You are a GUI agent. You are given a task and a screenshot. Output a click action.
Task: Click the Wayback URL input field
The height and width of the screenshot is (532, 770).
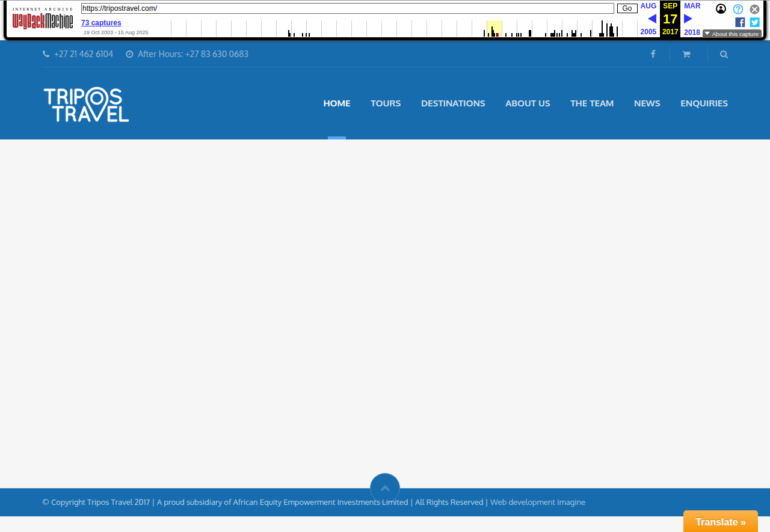click(x=347, y=8)
